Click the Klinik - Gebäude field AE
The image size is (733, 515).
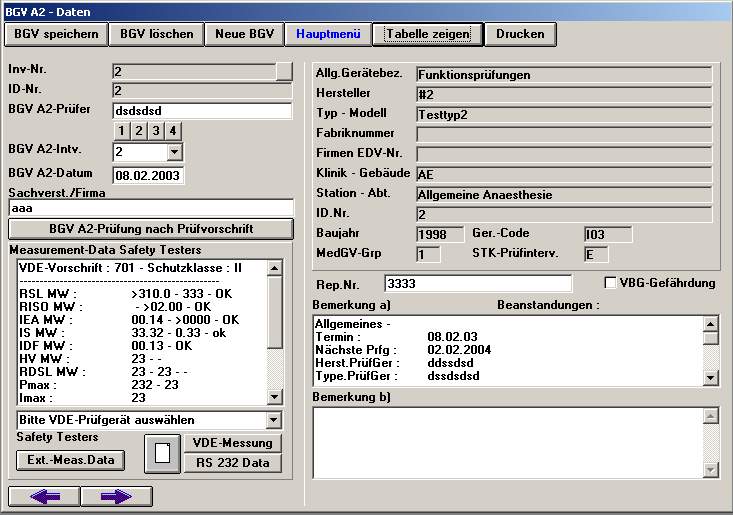564,175
